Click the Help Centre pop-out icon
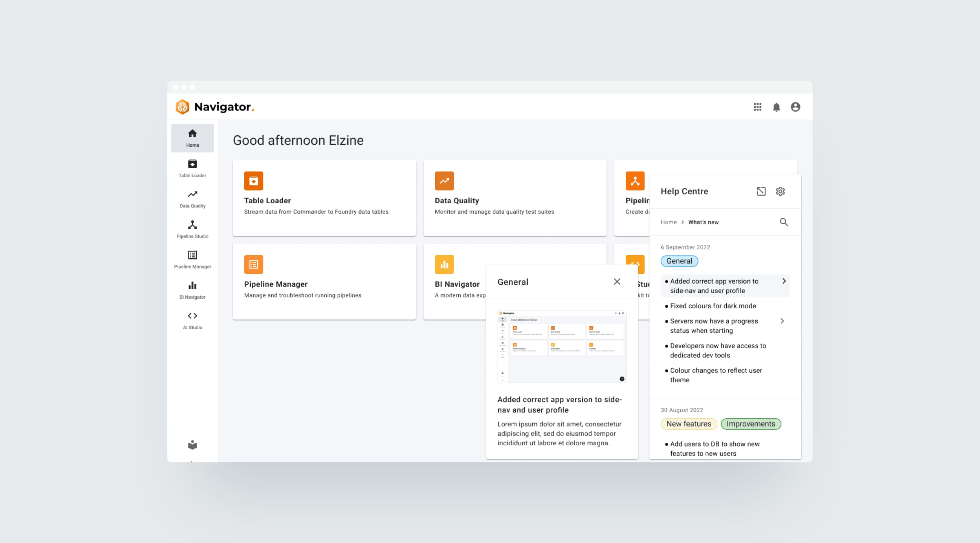This screenshot has height=543, width=980. tap(761, 192)
